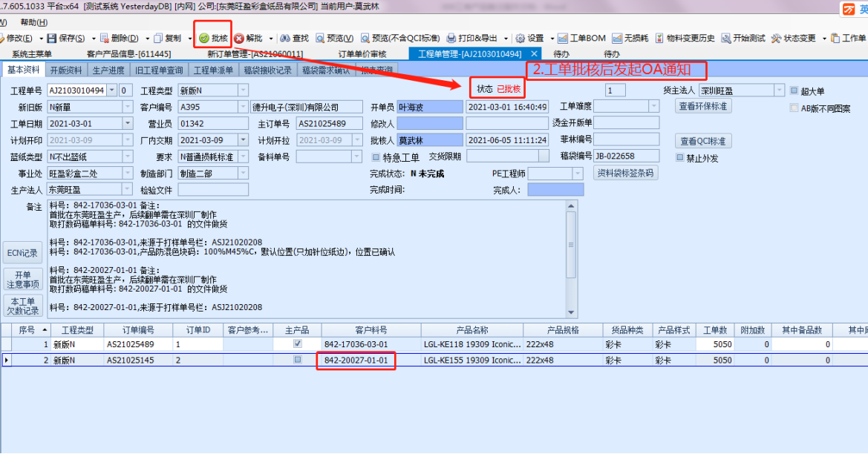Uncheck 主产品 checkbox for row 842-17036-03-01

[x=297, y=344]
